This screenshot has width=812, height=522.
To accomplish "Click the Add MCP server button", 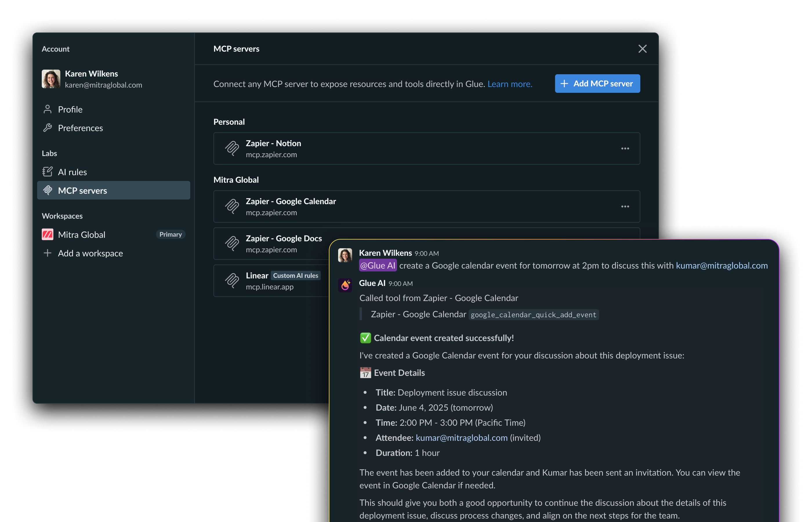I will tap(597, 84).
